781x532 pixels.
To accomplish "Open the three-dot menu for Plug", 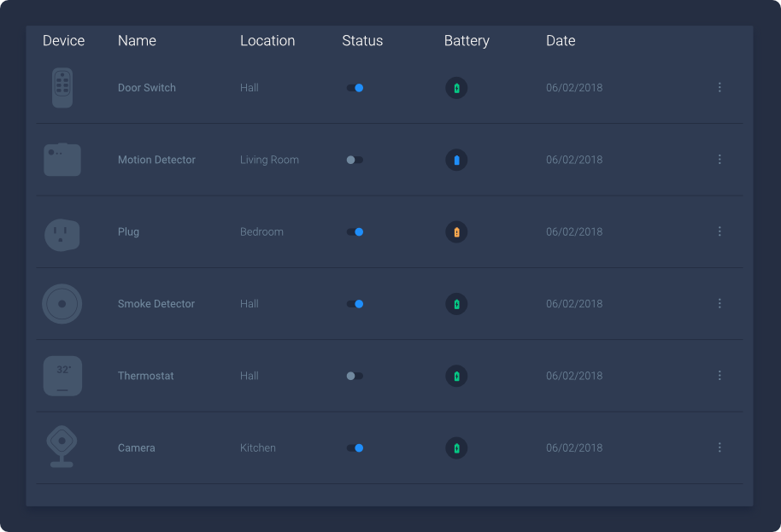I will (x=719, y=231).
